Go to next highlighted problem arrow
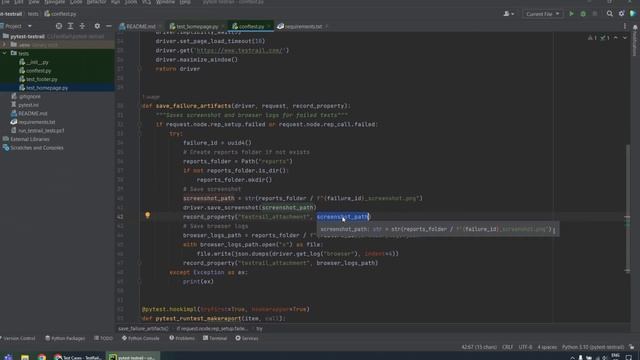This screenshot has width=640, height=360. pos(624,38)
